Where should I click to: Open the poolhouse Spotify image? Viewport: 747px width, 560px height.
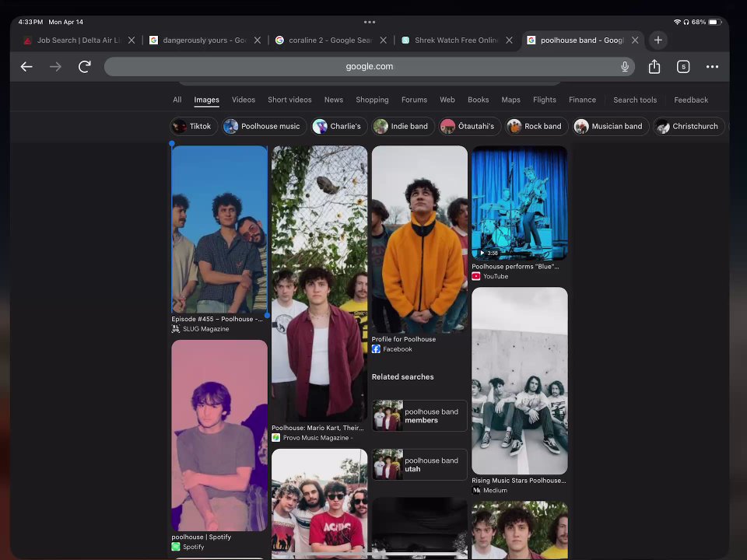coord(219,436)
